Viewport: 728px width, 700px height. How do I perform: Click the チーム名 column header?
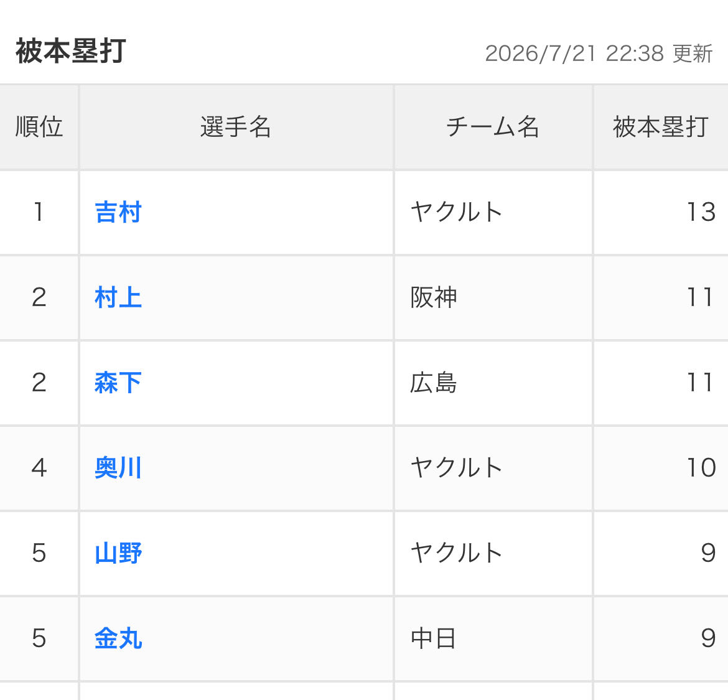point(493,127)
